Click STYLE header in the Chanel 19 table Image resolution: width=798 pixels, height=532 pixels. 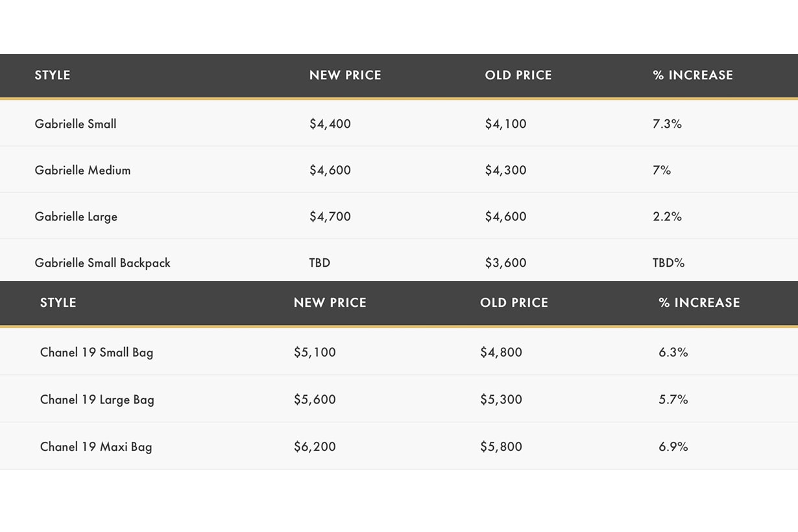tap(58, 303)
